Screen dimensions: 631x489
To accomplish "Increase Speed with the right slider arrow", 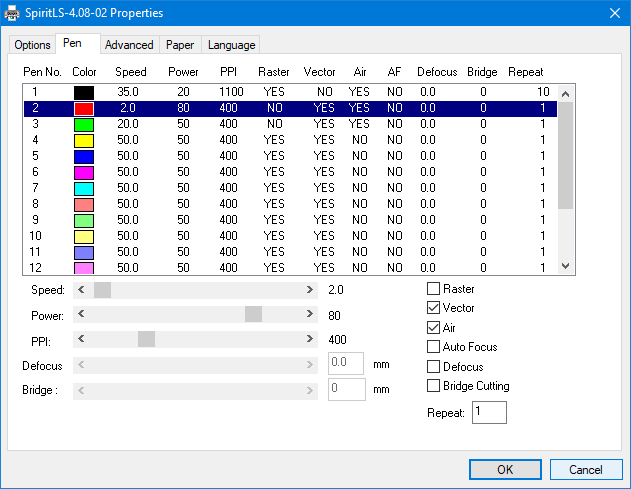I will coord(309,290).
